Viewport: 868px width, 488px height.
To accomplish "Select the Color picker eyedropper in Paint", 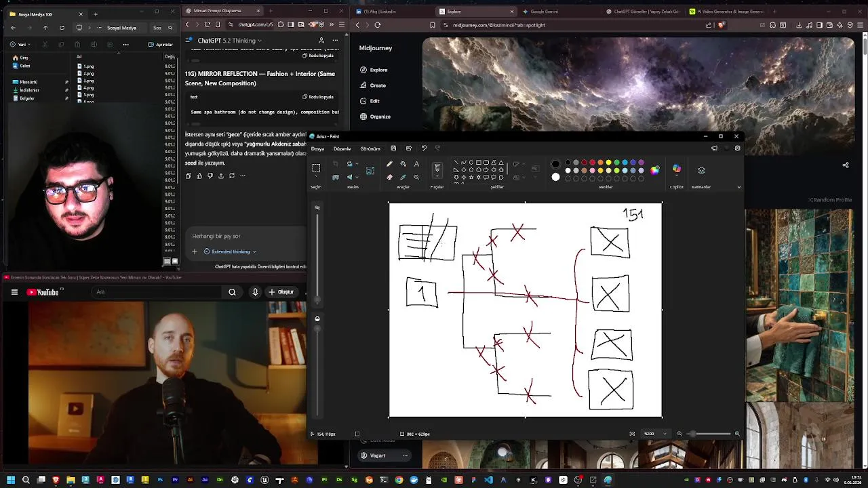I will (x=403, y=177).
